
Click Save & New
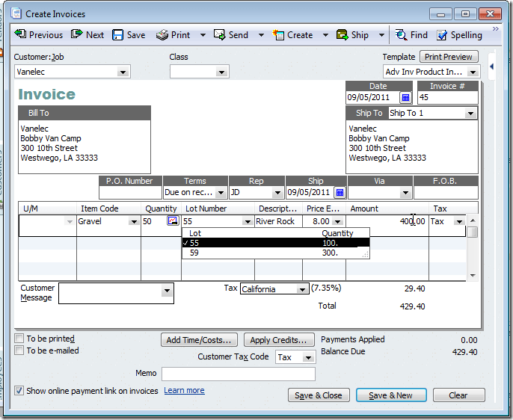click(x=391, y=395)
